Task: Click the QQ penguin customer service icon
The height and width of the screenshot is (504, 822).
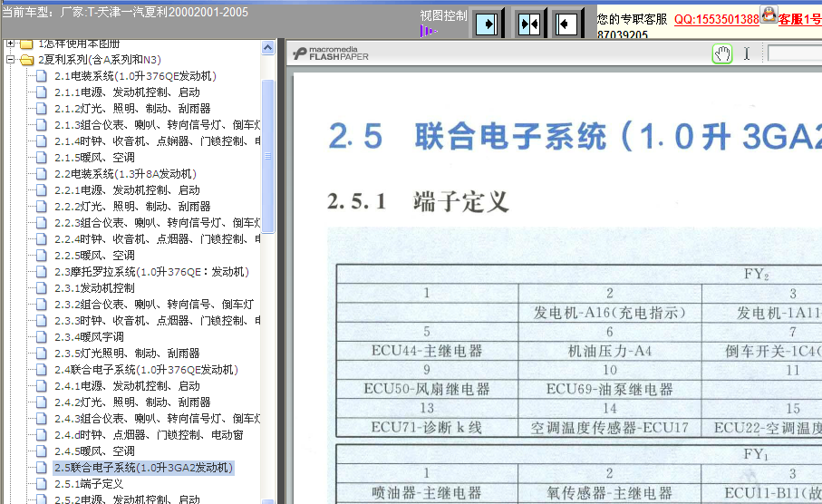Action: coord(769,15)
